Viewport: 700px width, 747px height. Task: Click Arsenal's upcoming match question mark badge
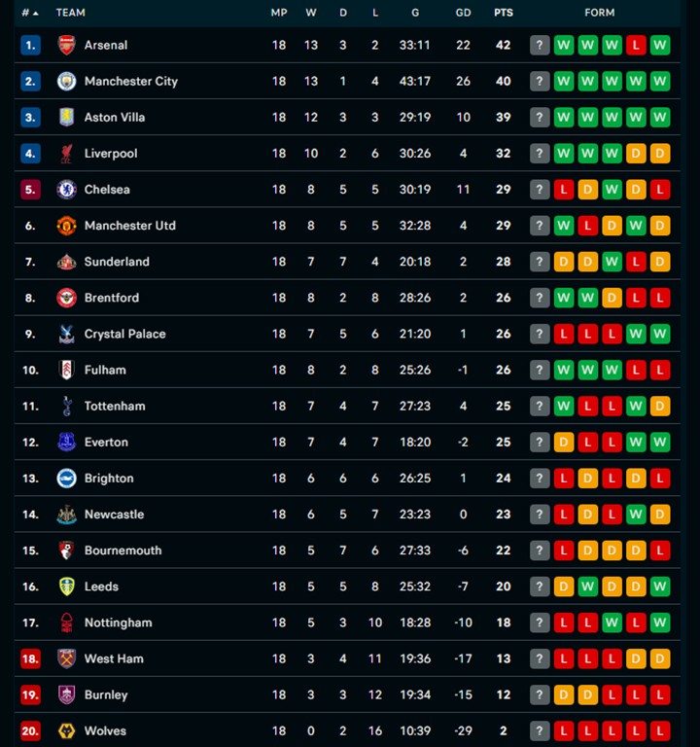coord(540,45)
